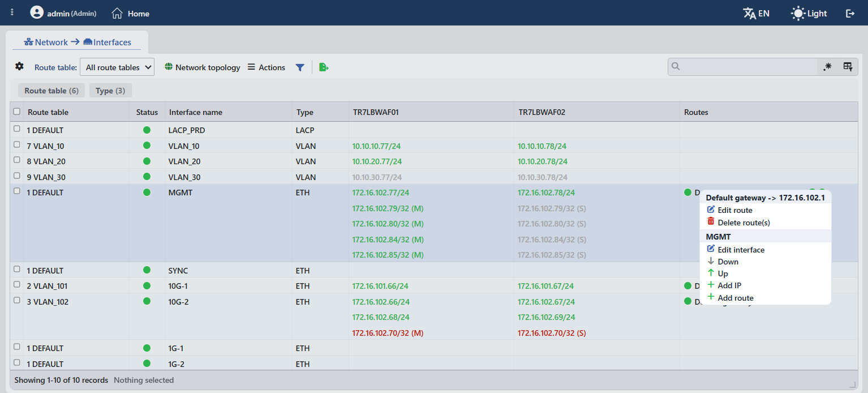Choose Add IP in context menu
Image resolution: width=868 pixels, height=393 pixels.
[765, 285]
